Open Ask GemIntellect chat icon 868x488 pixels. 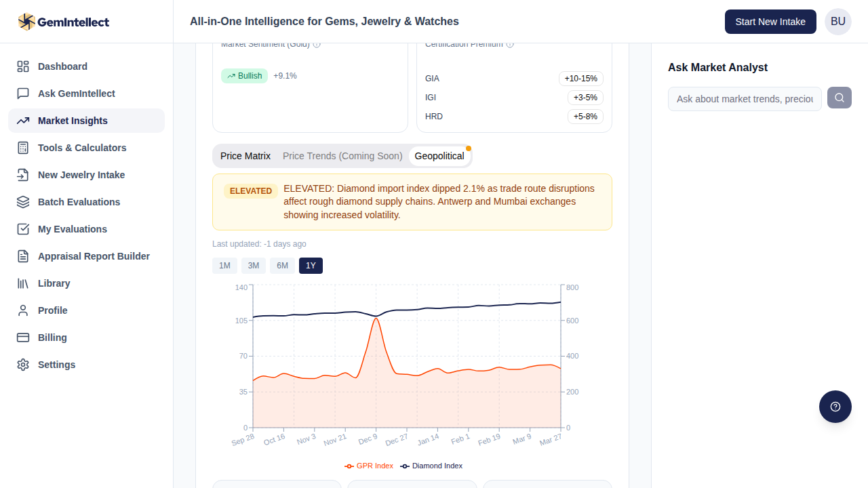[x=23, y=94]
